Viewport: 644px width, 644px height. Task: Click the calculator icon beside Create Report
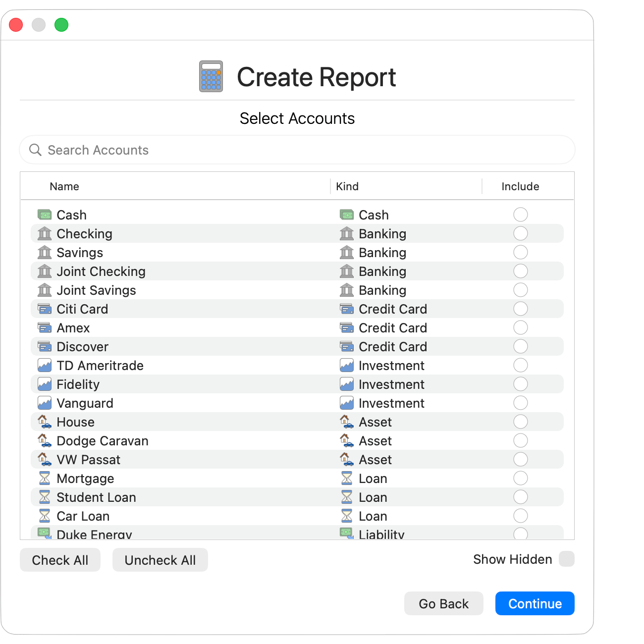coord(210,77)
